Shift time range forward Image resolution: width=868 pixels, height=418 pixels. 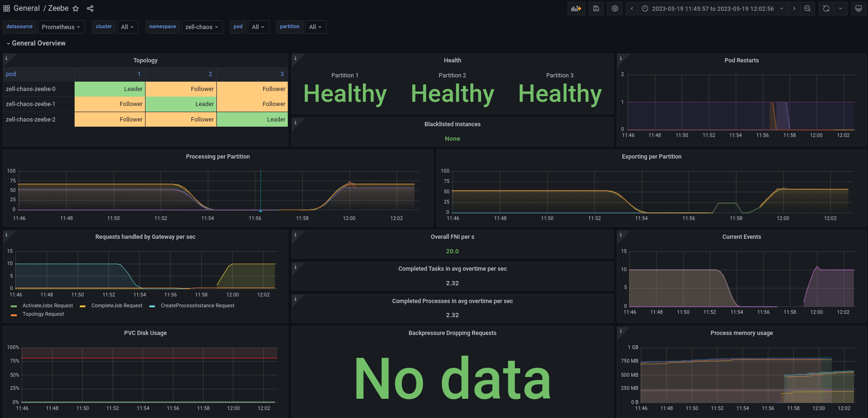pyautogui.click(x=794, y=8)
